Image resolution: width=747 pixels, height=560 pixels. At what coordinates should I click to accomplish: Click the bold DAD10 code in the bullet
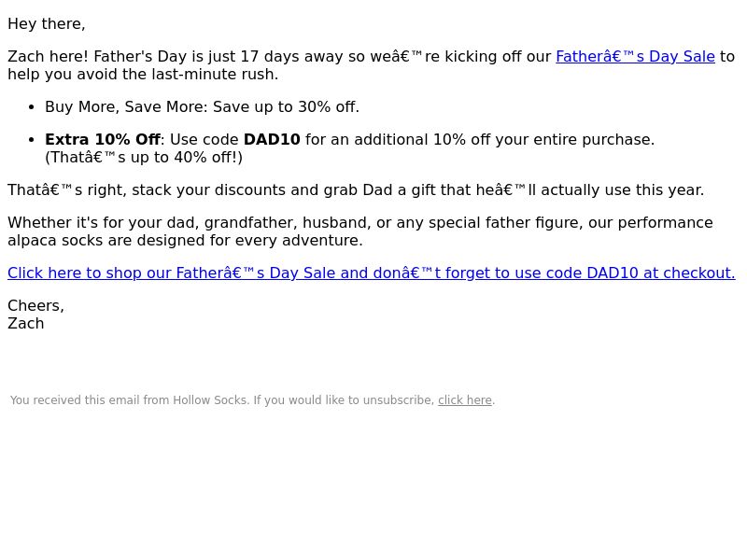pos(272,139)
